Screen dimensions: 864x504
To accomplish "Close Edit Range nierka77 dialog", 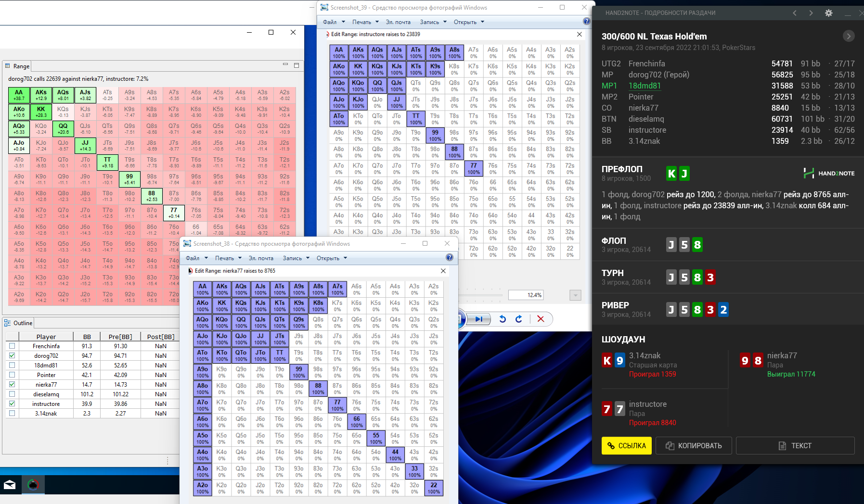I will (x=443, y=271).
